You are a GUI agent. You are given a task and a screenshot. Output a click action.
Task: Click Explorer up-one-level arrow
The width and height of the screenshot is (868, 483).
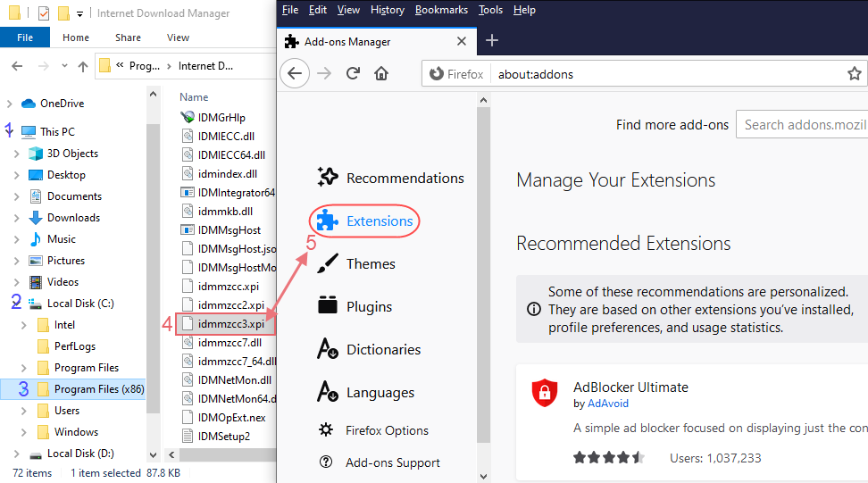pyautogui.click(x=83, y=66)
